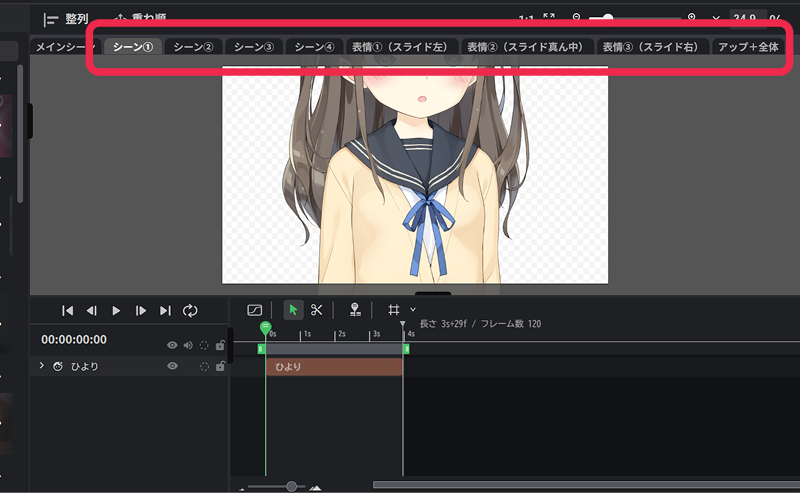Open the dropdown arrow beside grid icon
The image size is (800, 493).
(x=413, y=310)
